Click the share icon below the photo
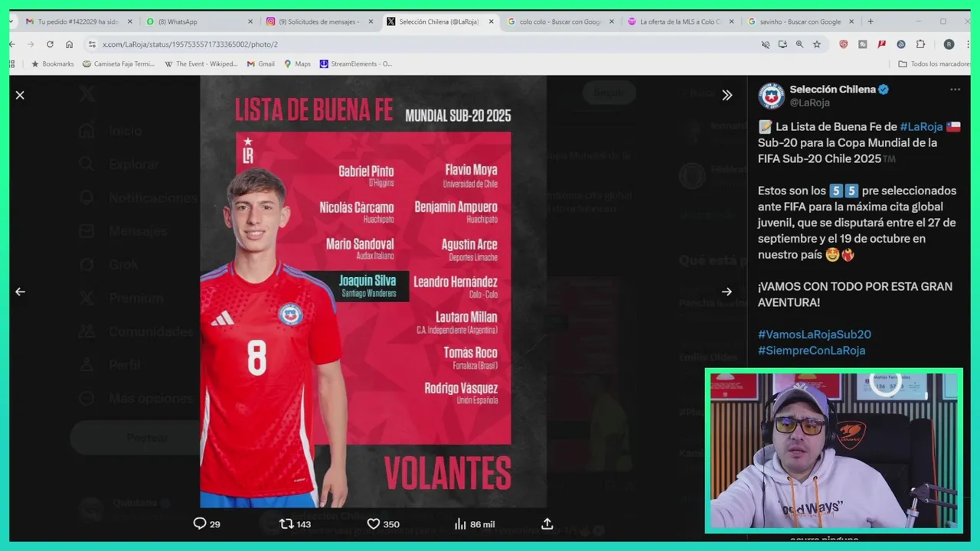Screen dimensions: 980x551 pyautogui.click(x=547, y=524)
